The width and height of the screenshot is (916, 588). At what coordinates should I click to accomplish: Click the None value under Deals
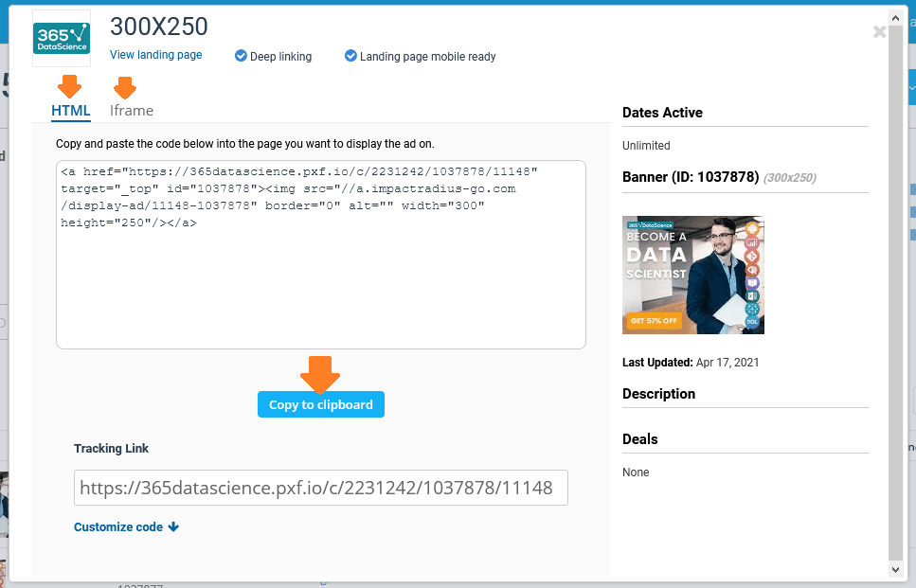pyautogui.click(x=636, y=472)
